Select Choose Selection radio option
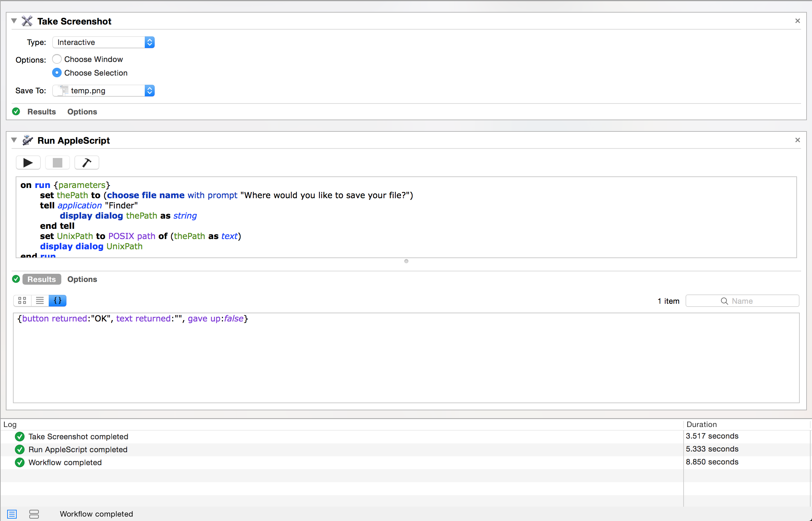 pos(57,73)
